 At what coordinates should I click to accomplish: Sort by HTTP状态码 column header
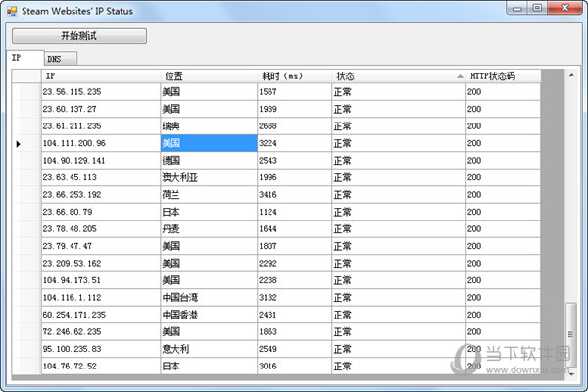tap(504, 76)
